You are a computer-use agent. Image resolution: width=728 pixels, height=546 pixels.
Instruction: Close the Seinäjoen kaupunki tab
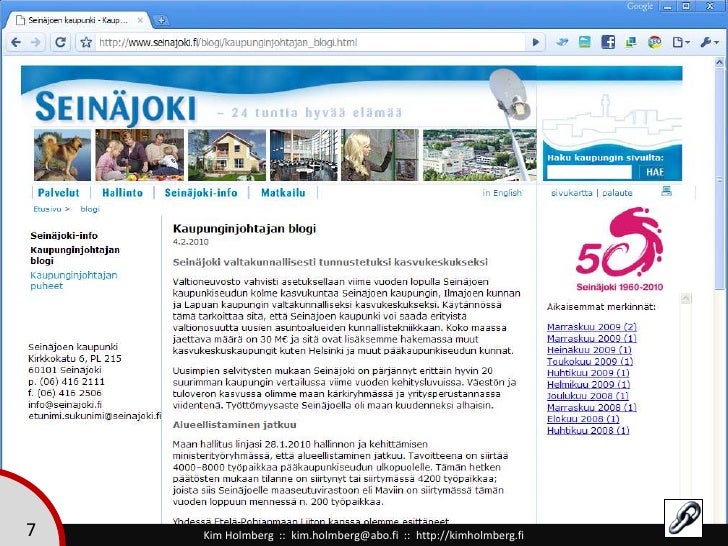pos(140,20)
